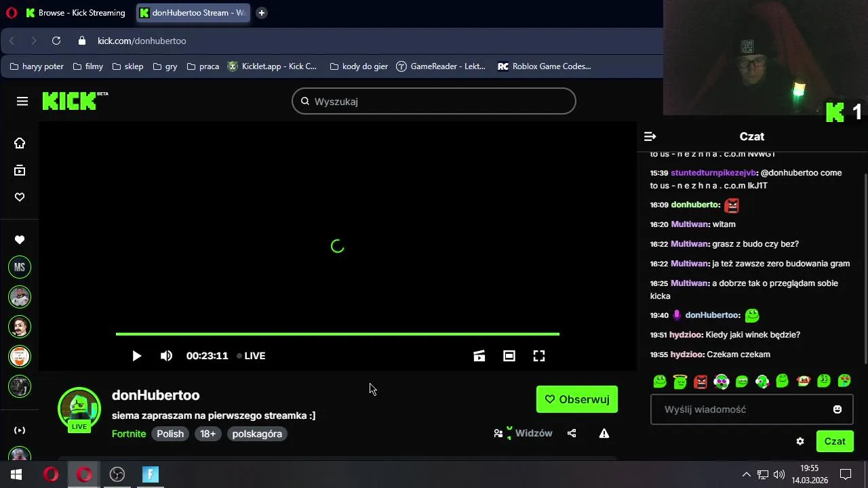This screenshot has height=488, width=868.
Task: Toggle theater mode in the player
Action: (x=509, y=356)
